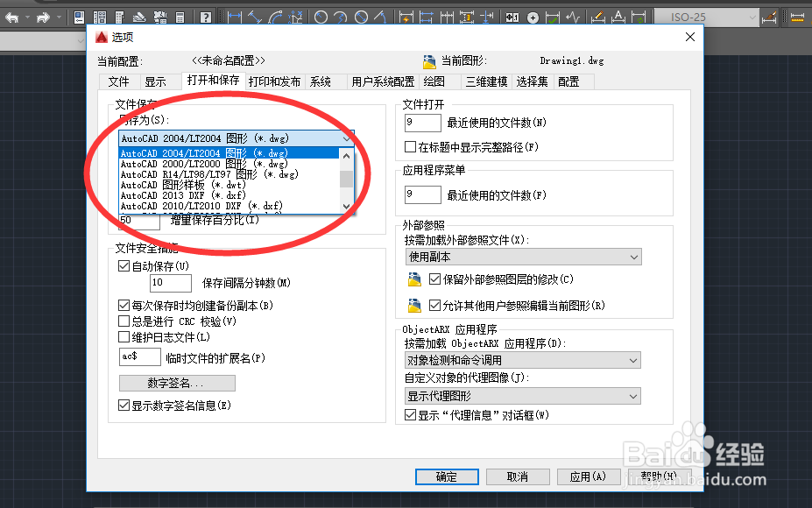This screenshot has width=812, height=508.
Task: Toggle 显示数字签名信息 checkbox
Action: [x=124, y=405]
